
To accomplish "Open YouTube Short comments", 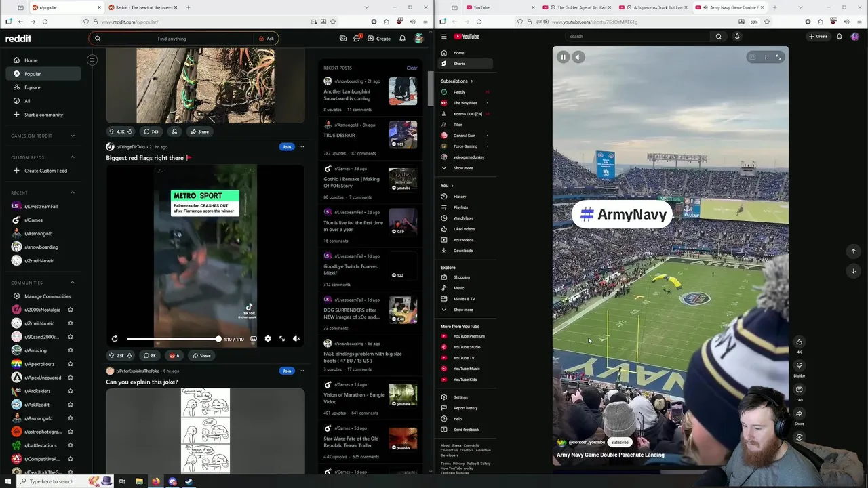I will click(799, 390).
